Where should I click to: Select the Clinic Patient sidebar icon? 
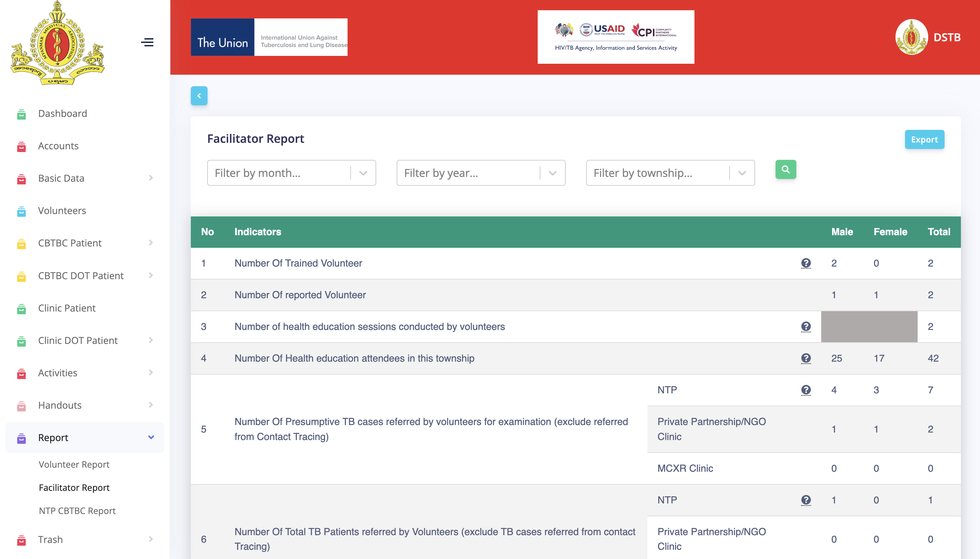pos(21,308)
